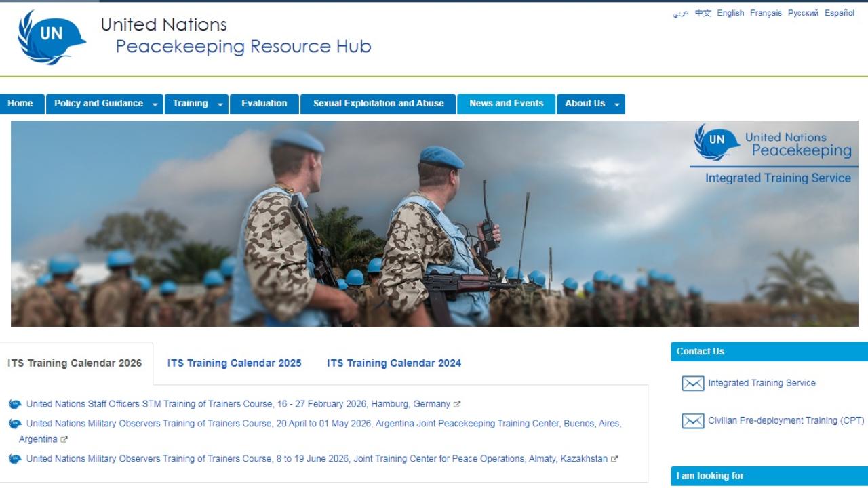The height and width of the screenshot is (488, 868).
Task: Click the I am looking for header
Action: click(770, 476)
